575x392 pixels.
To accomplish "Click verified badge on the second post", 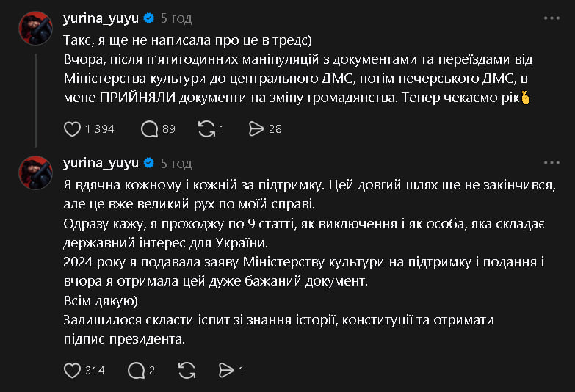I will tap(148, 162).
